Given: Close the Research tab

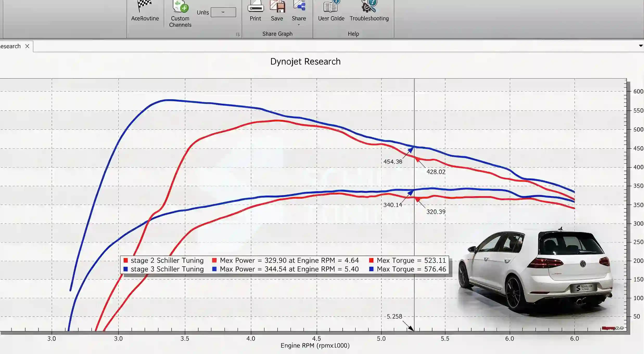Looking at the screenshot, I should point(27,46).
